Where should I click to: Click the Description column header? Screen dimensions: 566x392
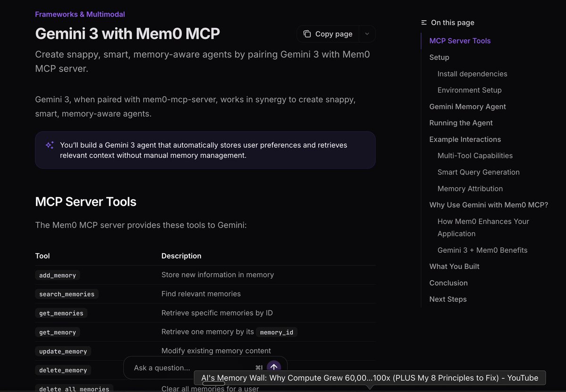tap(181, 256)
